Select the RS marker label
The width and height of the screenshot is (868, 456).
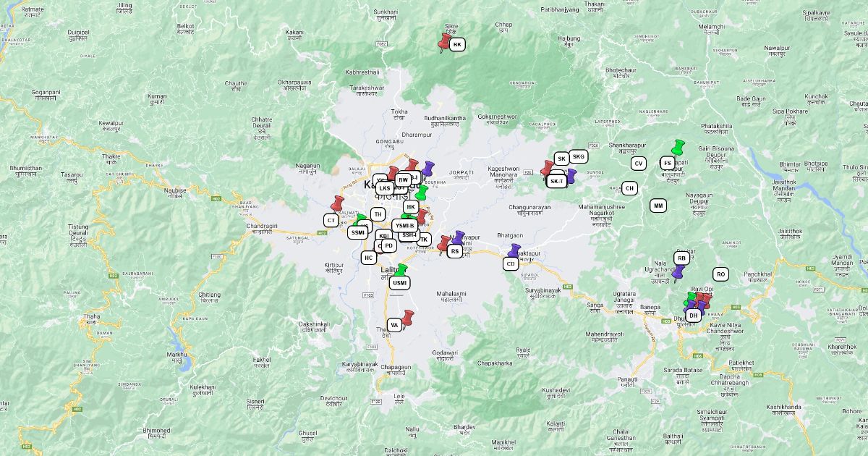[x=455, y=251]
